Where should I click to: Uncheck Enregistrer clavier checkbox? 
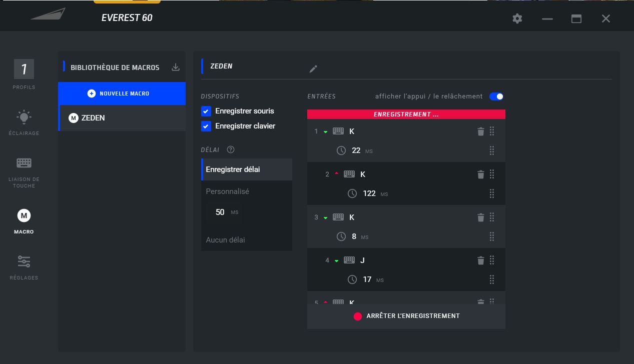pos(206,126)
